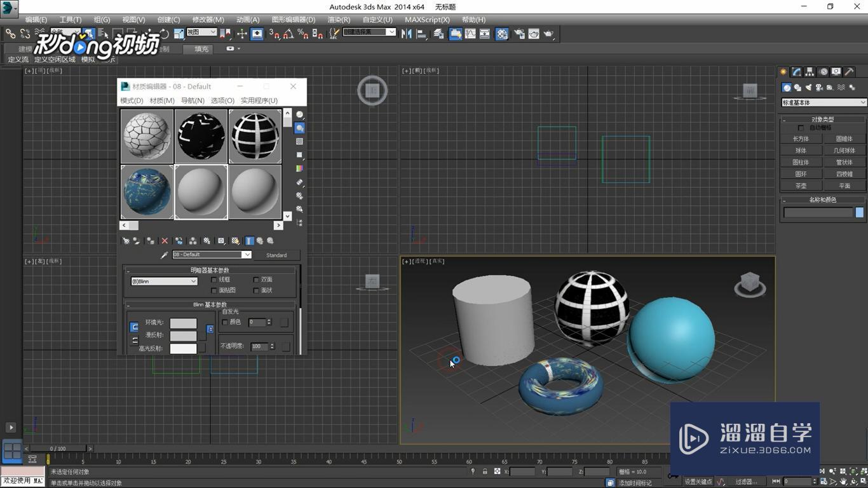Select the Unlink Selection tool
Viewport: 868px width, 488px height.
(25, 34)
